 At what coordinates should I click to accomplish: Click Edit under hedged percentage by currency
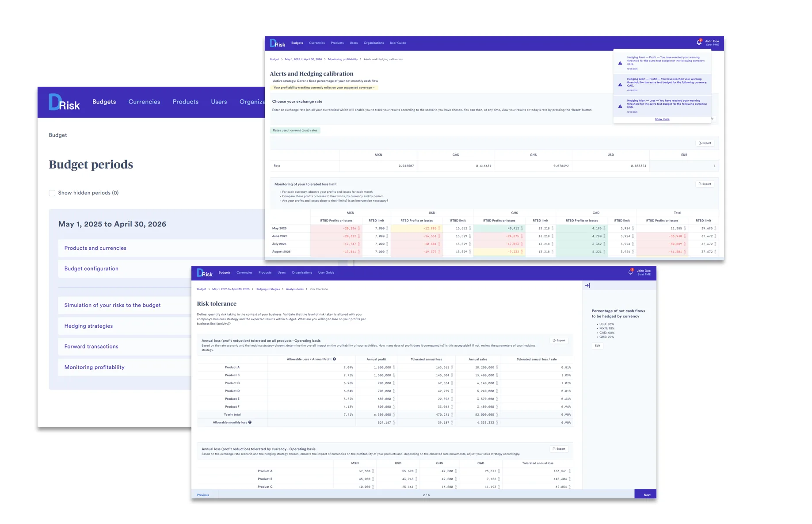[597, 346]
